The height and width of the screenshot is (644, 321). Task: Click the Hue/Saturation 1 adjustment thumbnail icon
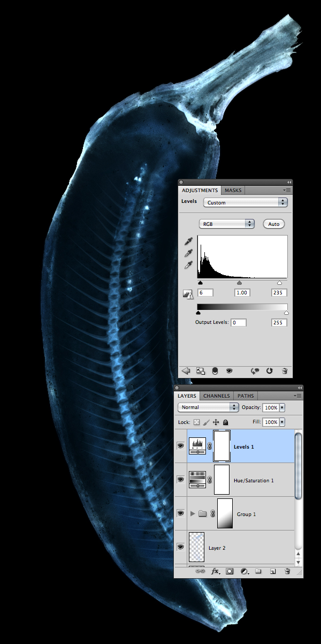(x=197, y=479)
